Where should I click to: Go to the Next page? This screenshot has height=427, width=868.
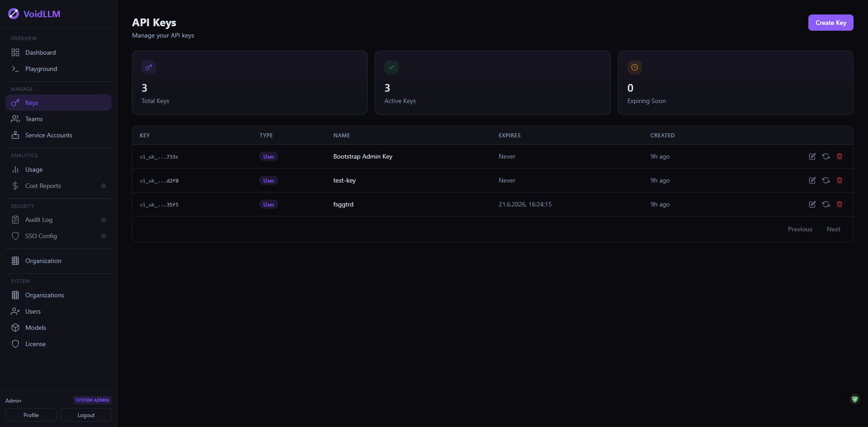pyautogui.click(x=833, y=229)
